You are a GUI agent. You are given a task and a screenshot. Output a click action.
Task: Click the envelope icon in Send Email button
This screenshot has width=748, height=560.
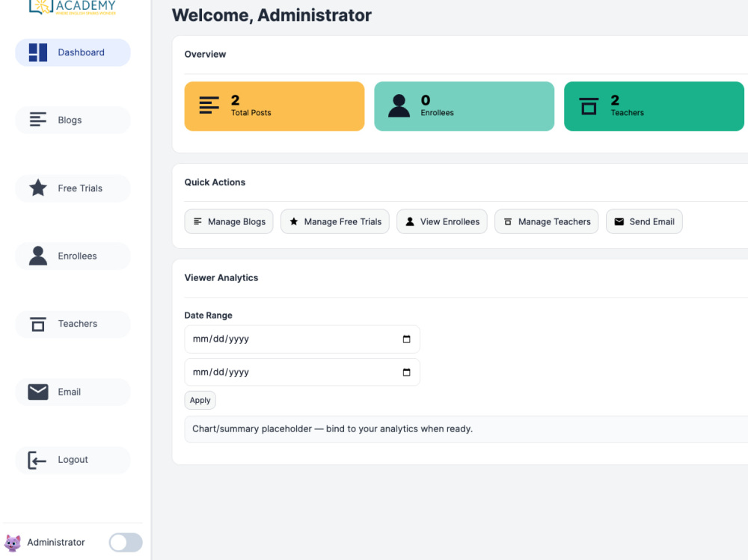pos(619,221)
